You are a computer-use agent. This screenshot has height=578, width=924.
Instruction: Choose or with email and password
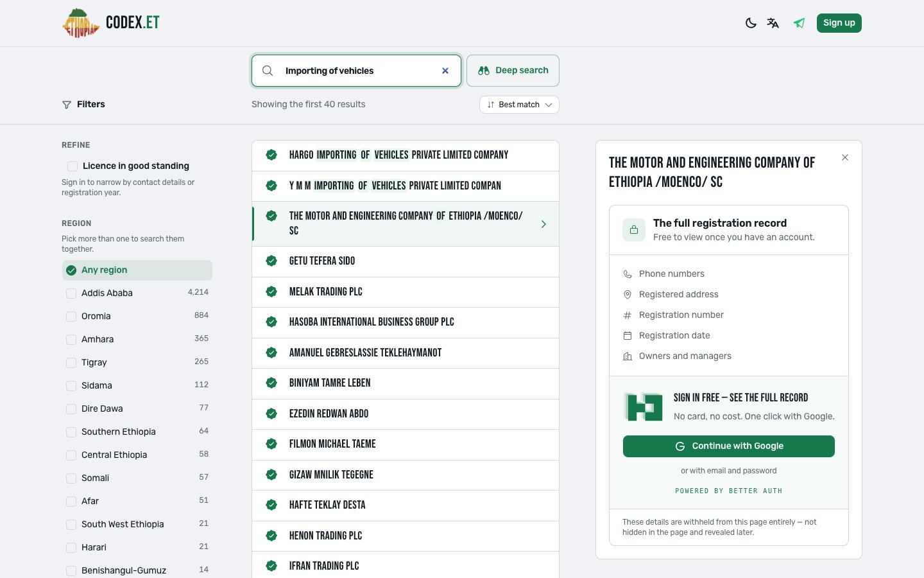(729, 471)
